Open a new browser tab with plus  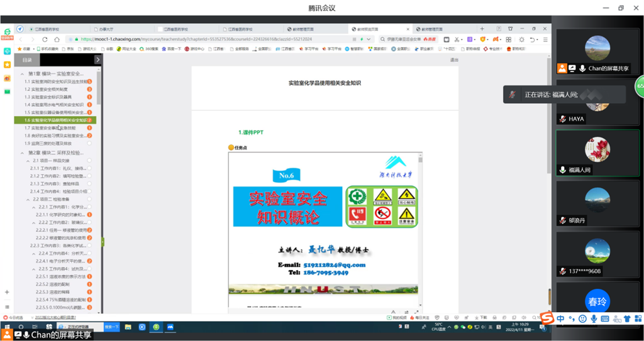482,29
